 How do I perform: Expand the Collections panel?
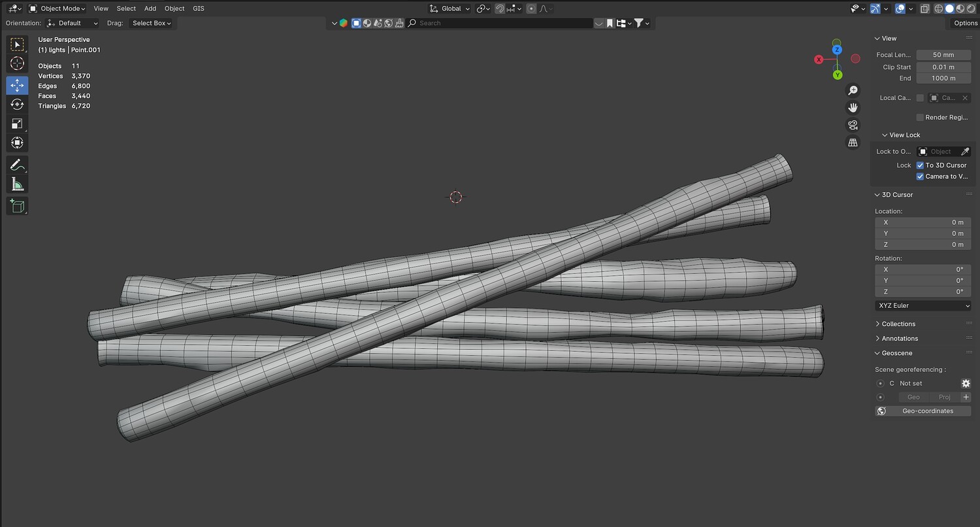pos(898,324)
